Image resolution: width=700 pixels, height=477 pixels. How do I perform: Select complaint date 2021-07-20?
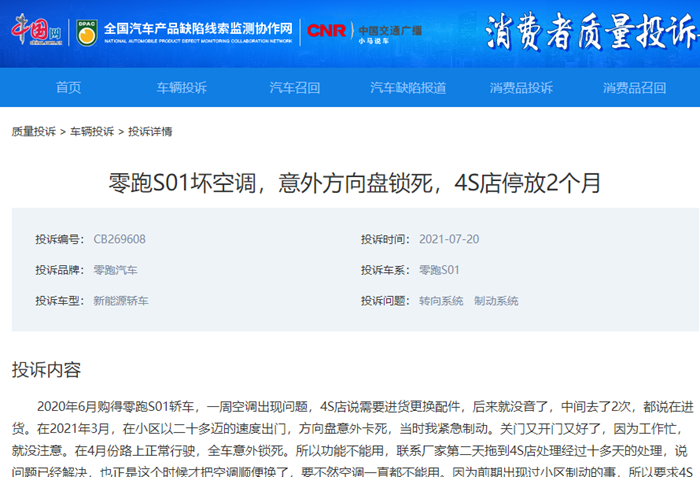[x=449, y=239]
